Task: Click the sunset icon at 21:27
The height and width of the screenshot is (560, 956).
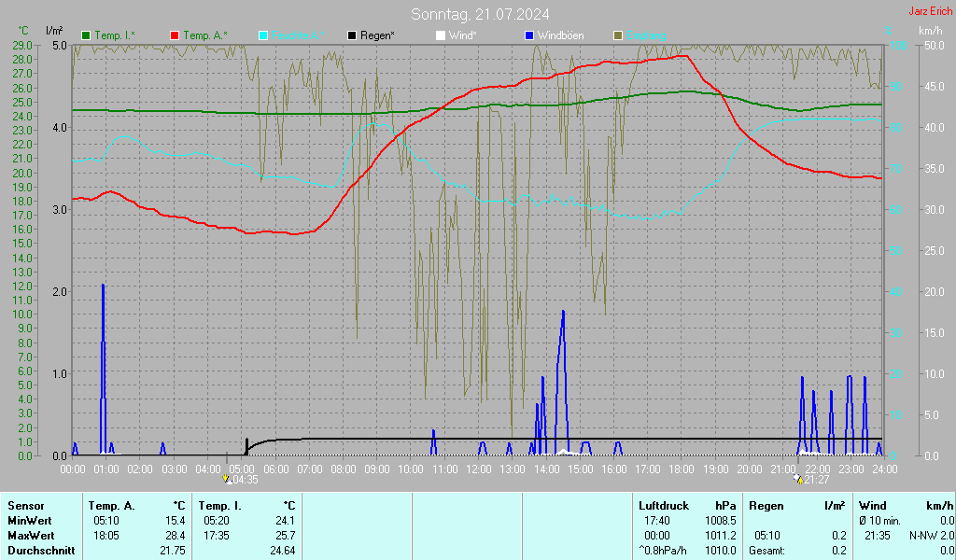Action: tap(796, 479)
